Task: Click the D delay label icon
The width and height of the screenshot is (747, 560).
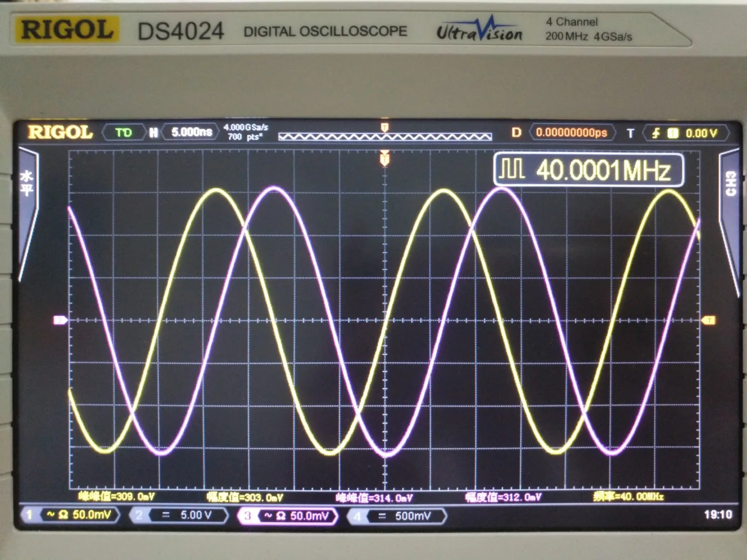Action: 517,132
